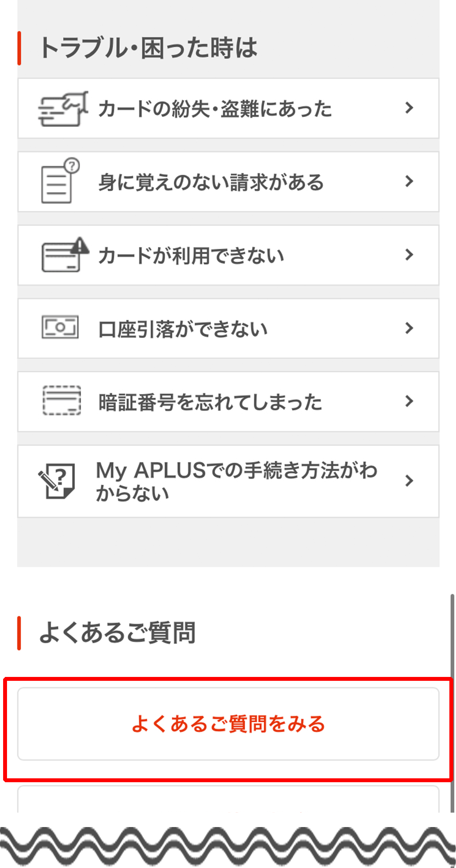Open the カードが利用できない link

click(x=191, y=256)
